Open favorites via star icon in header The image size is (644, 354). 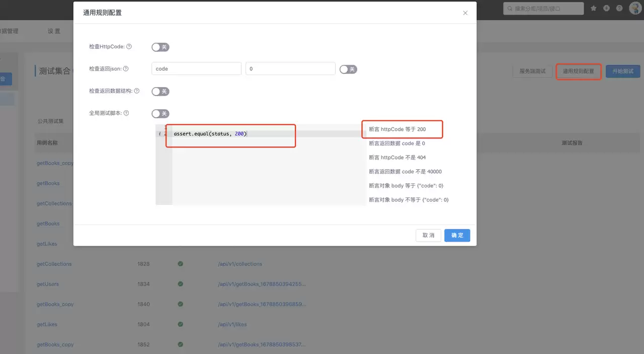pos(593,8)
